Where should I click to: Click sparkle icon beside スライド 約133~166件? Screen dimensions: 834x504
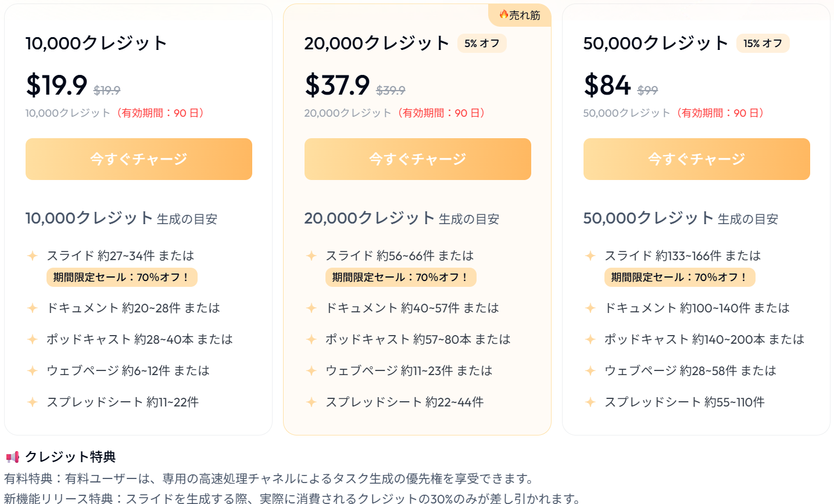tap(590, 255)
